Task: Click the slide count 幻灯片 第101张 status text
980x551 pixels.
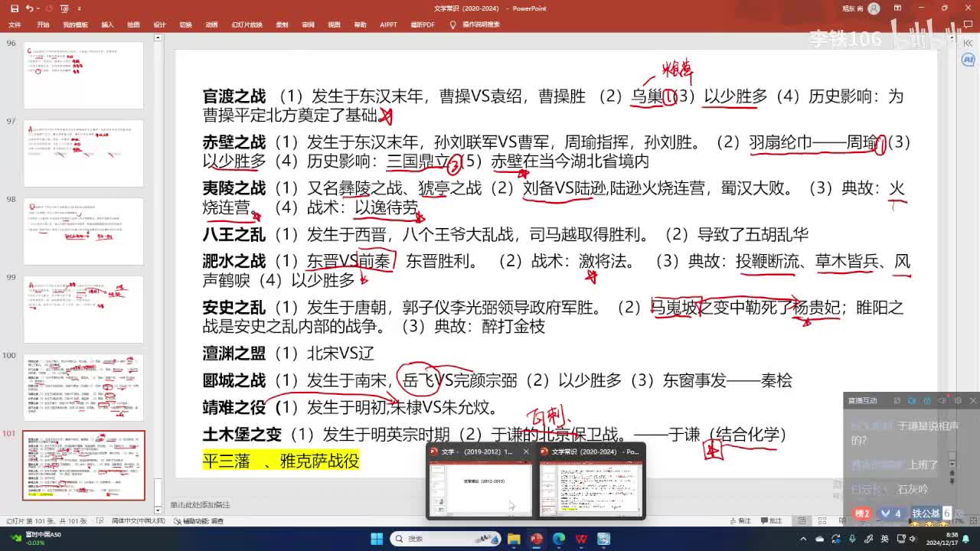Action: [x=46, y=520]
